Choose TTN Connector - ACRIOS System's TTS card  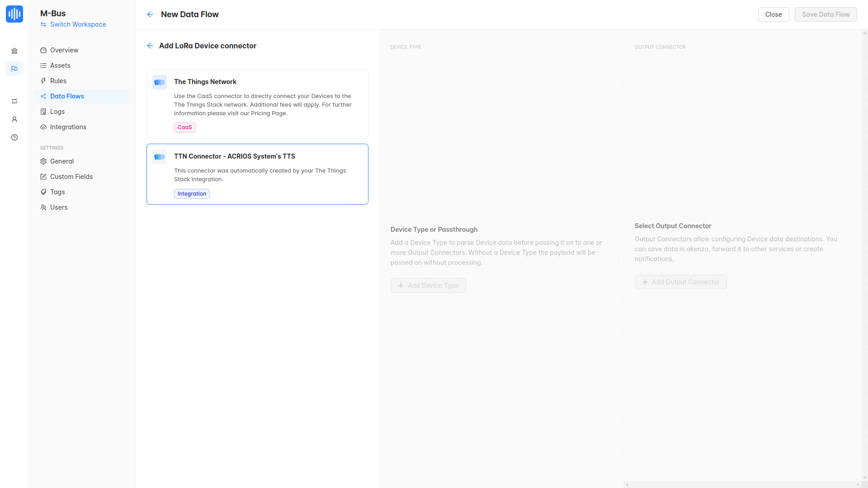(257, 174)
